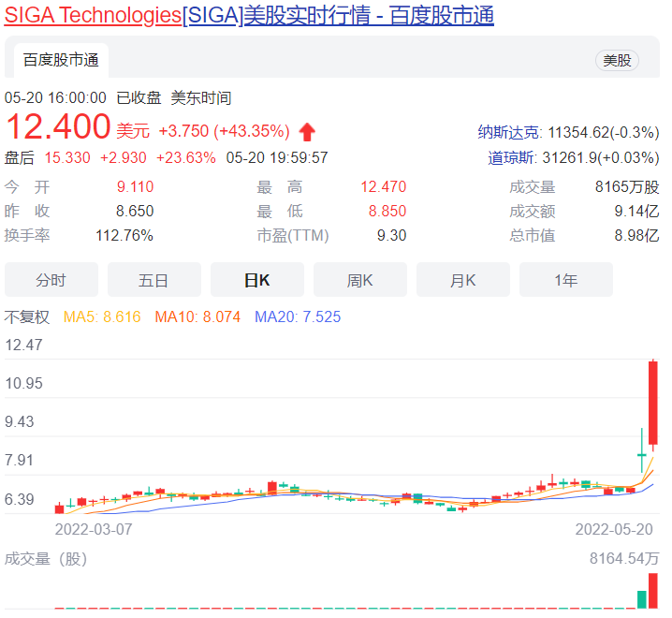Screen dimensions: 672x618
Task: Click the +3.750 (+43.35%) change value
Action: (224, 131)
